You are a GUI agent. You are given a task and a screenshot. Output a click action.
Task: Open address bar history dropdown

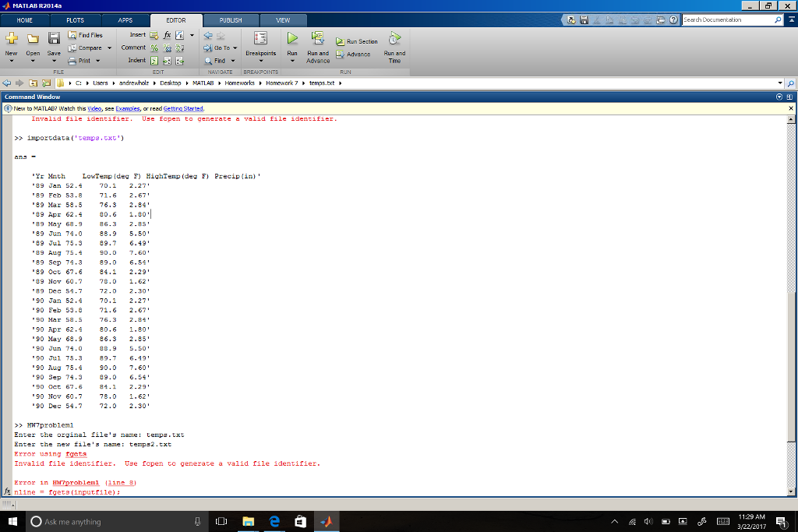coord(779,83)
